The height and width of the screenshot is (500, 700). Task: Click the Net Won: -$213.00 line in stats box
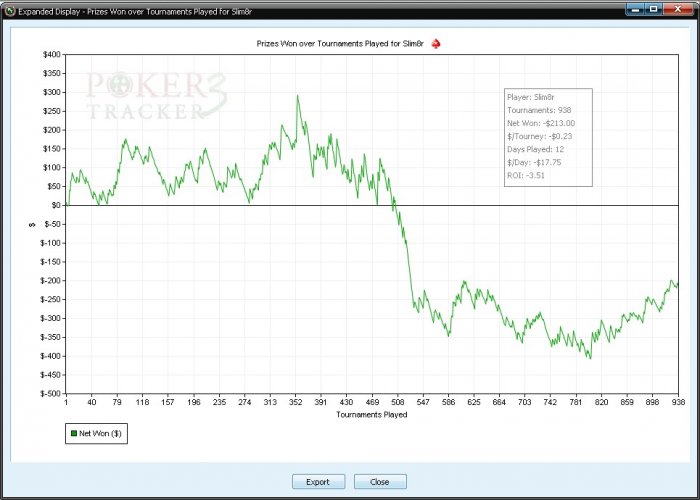click(541, 123)
